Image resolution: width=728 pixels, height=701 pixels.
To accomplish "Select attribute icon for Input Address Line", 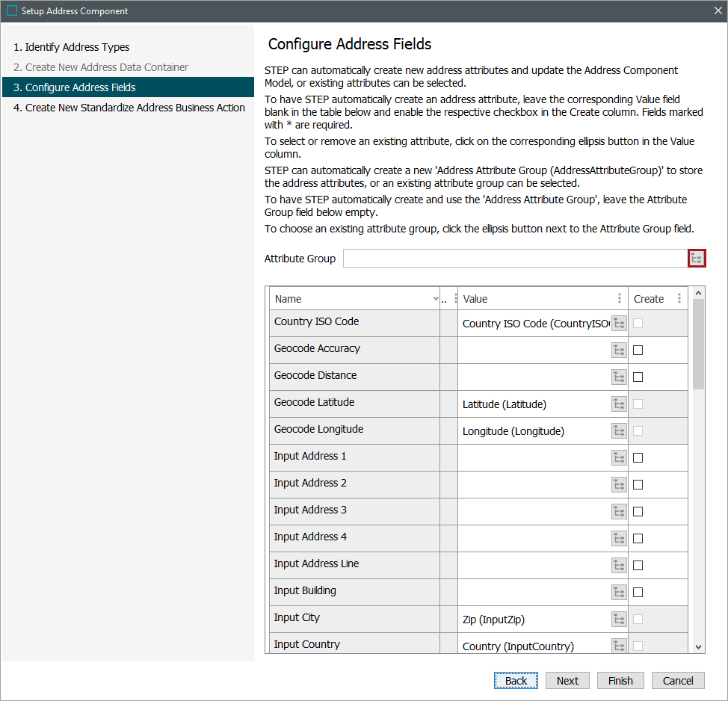I will pos(619,566).
